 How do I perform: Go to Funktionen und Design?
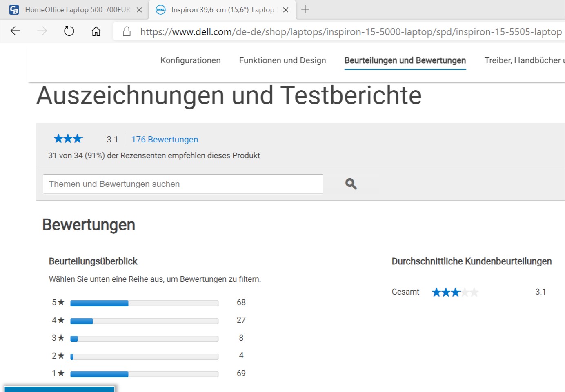pyautogui.click(x=282, y=60)
